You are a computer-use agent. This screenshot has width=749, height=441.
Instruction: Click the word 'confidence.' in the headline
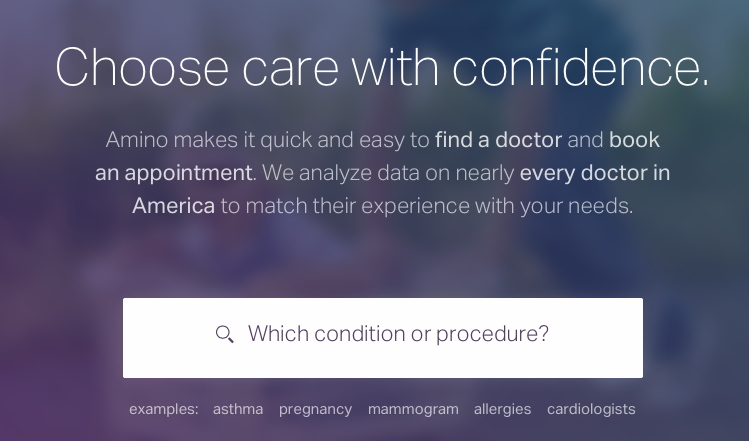tap(581, 67)
